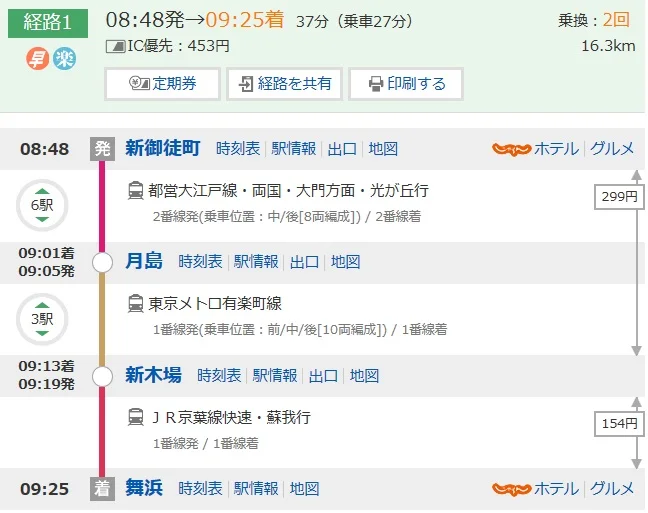The width and height of the screenshot is (648, 513).
Task: Open 駅情報 for 新木場
Action: point(275,376)
